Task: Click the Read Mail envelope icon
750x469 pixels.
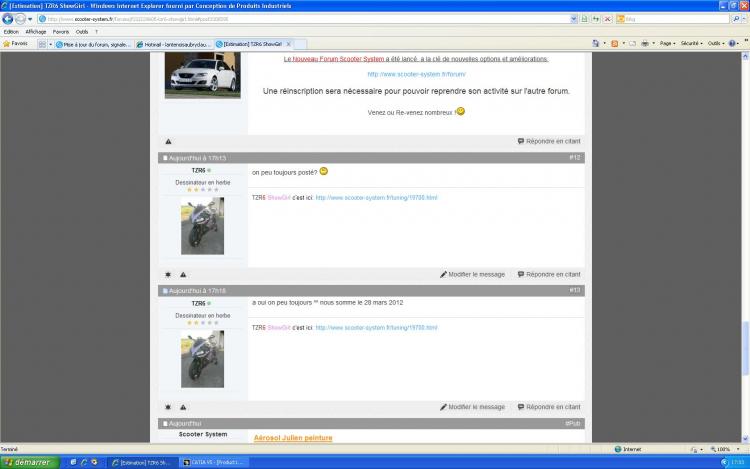Action: pos(632,44)
